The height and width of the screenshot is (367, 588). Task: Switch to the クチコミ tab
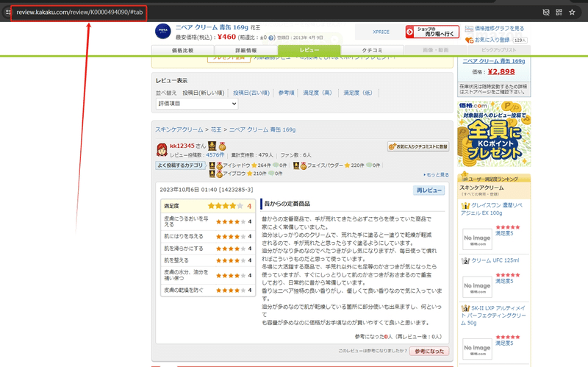click(373, 50)
